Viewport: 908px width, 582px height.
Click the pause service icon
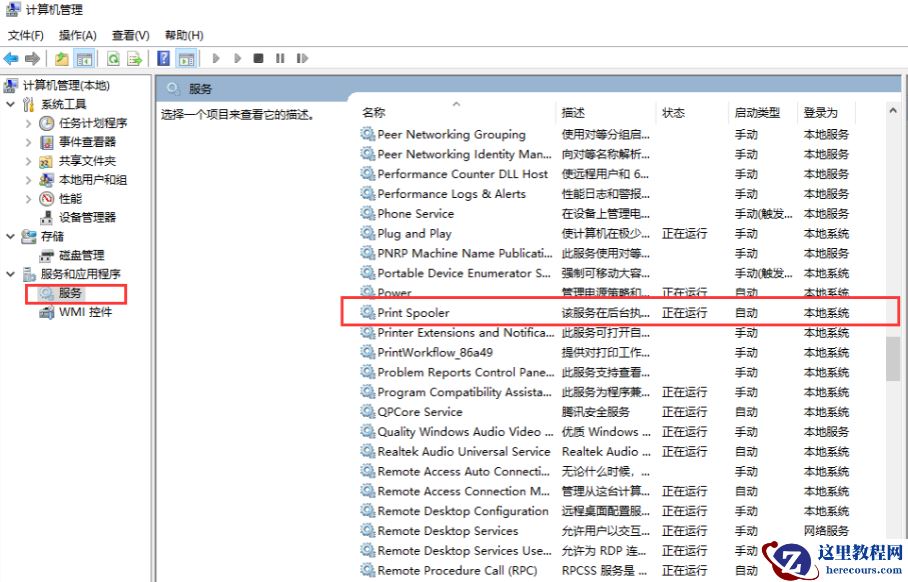280,57
